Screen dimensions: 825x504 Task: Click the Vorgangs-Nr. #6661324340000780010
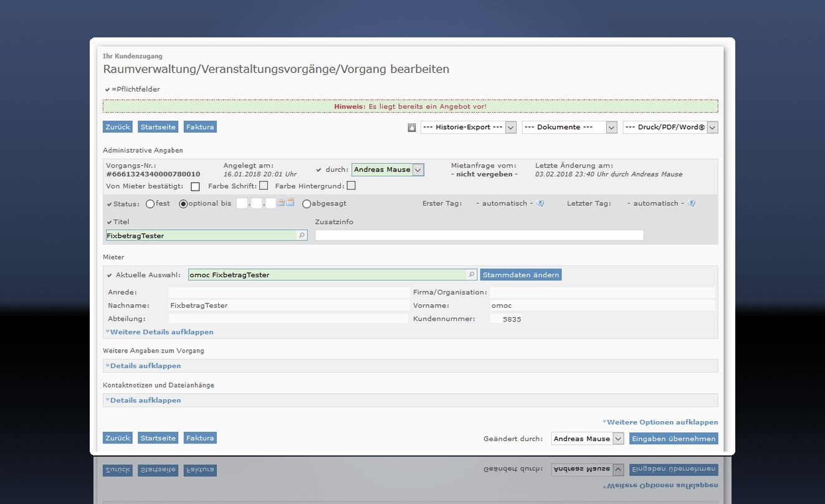tap(153, 174)
